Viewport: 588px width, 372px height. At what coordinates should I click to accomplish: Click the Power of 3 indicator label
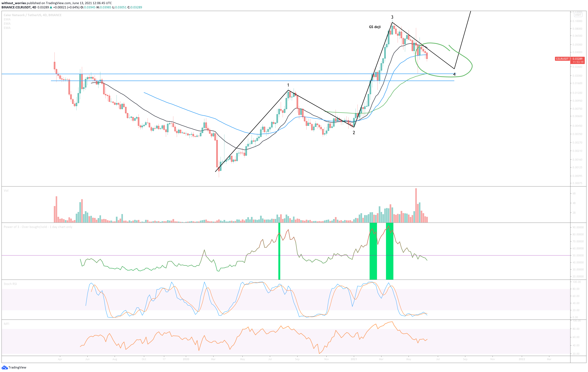click(x=38, y=227)
